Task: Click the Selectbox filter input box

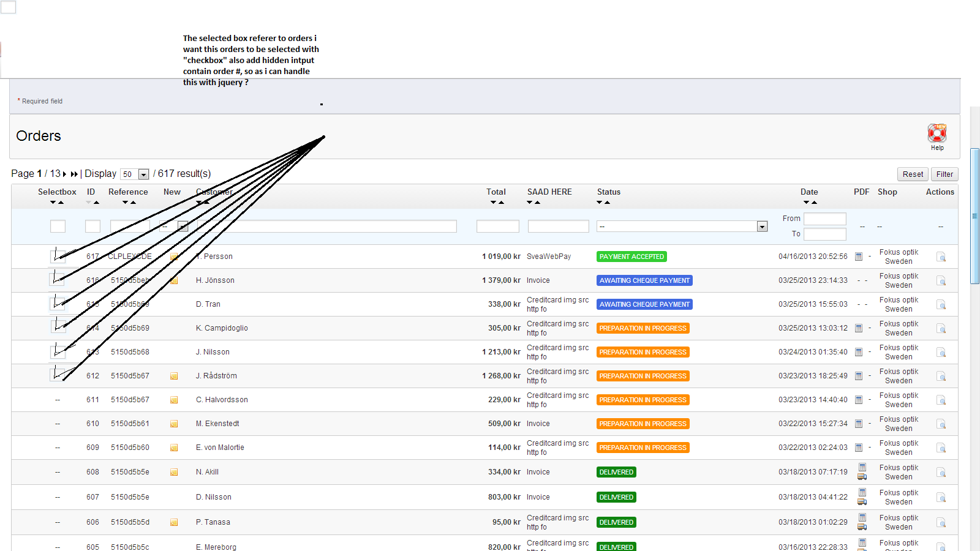Action: coord(58,227)
